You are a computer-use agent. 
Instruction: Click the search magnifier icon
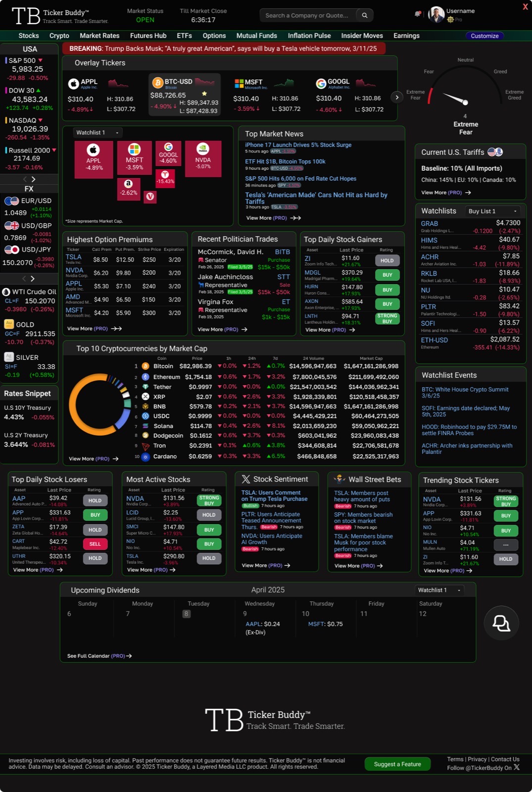pos(365,15)
